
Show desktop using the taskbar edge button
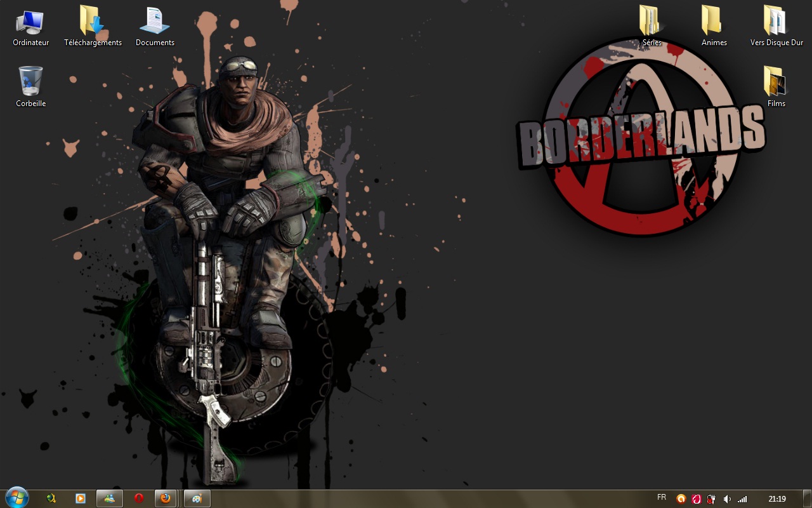pos(806,499)
